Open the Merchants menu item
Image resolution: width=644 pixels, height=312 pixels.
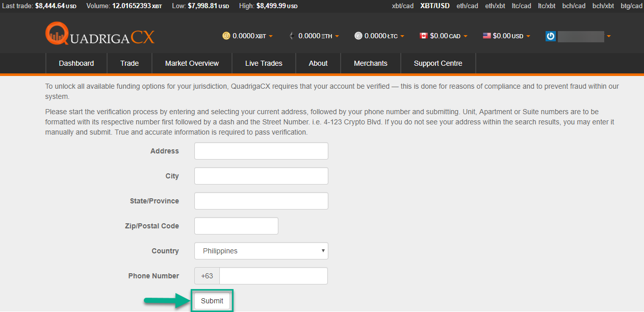(371, 63)
